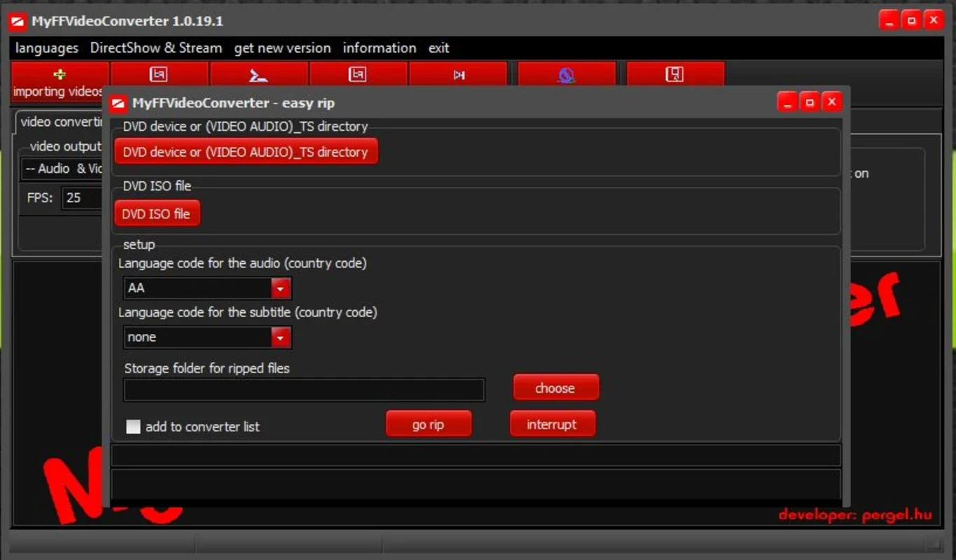
Task: Open the information menu
Action: [380, 48]
